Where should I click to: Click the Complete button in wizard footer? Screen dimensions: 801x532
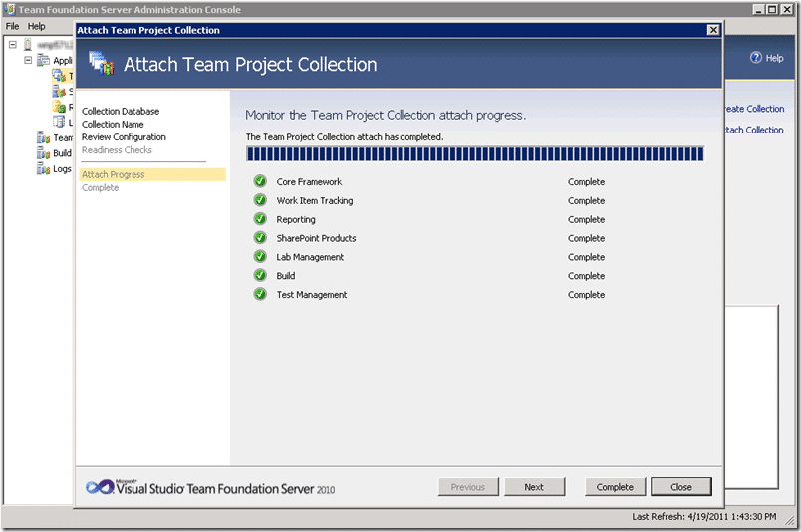point(615,487)
